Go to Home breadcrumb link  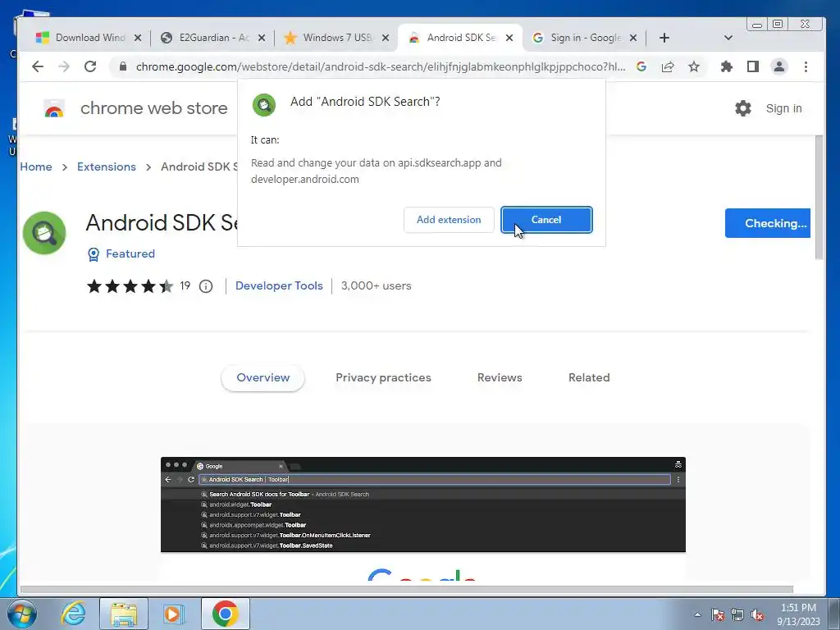click(36, 167)
